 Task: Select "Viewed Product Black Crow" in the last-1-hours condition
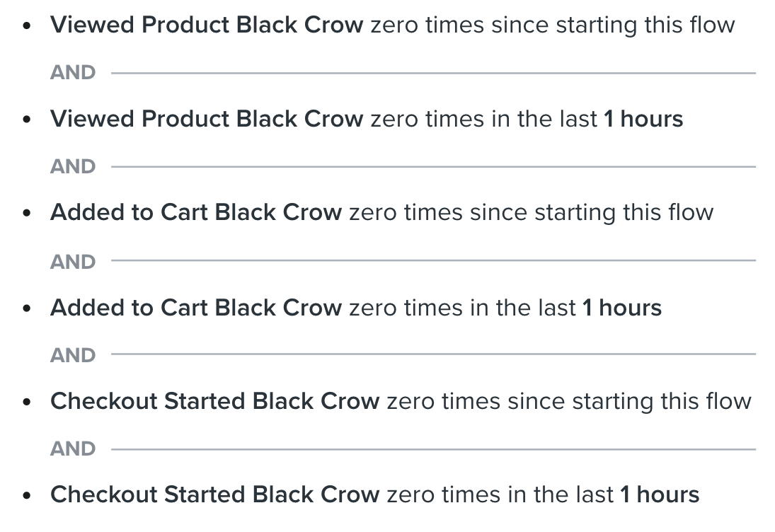207,119
